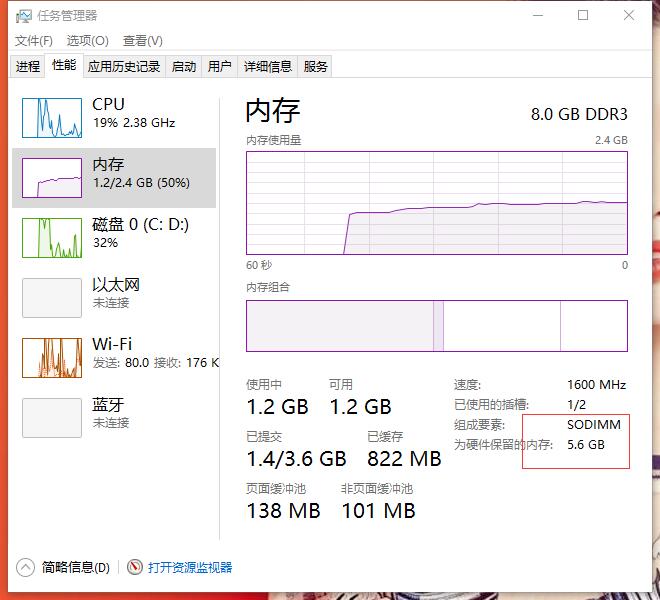This screenshot has height=600, width=660.
Task: Click the resource monitor icon
Action: (135, 567)
